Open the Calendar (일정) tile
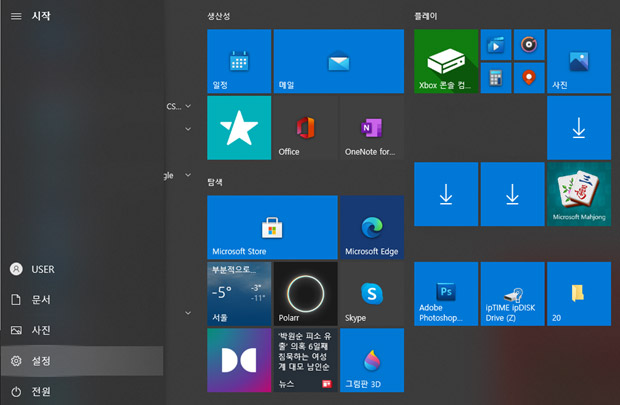The width and height of the screenshot is (620, 405). (x=239, y=61)
